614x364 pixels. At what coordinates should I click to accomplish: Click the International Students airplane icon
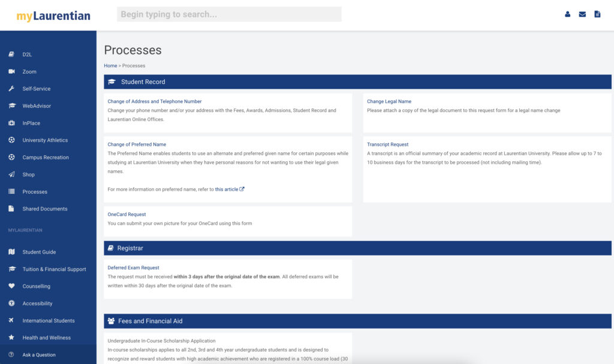pos(11,320)
